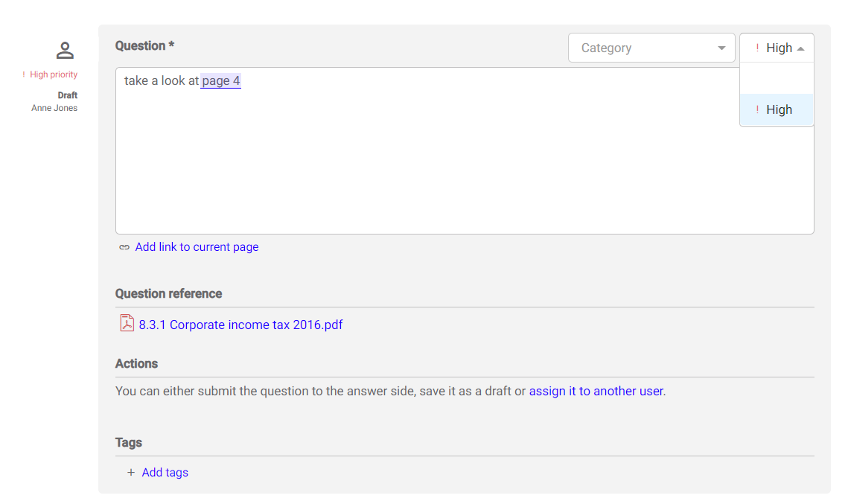The image size is (848, 504).
Task: Click the Draft status label
Action: (68, 95)
